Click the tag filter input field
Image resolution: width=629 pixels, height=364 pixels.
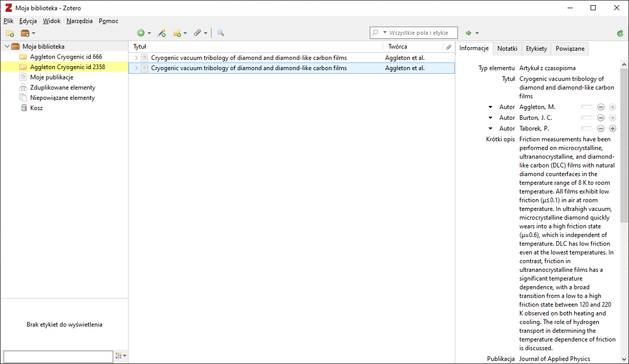point(58,356)
